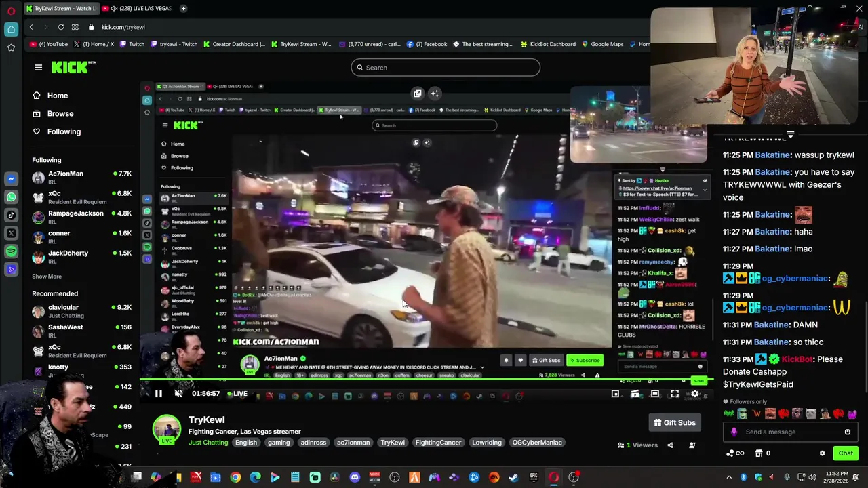Open the player settings gear
This screenshot has height=488, width=868.
pyautogui.click(x=694, y=394)
